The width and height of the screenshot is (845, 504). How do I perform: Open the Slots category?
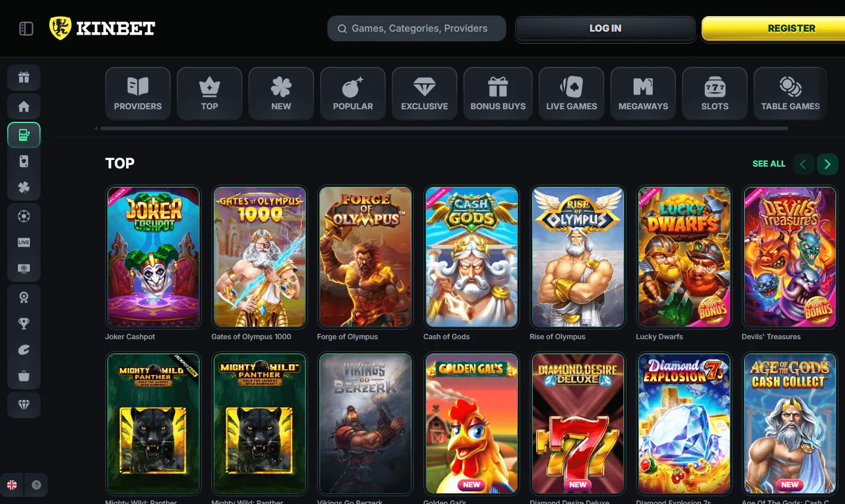(x=715, y=94)
